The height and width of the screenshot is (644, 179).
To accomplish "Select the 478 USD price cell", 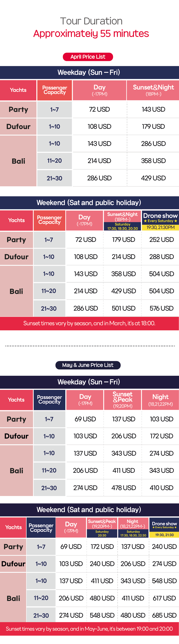I will click(x=123, y=488).
